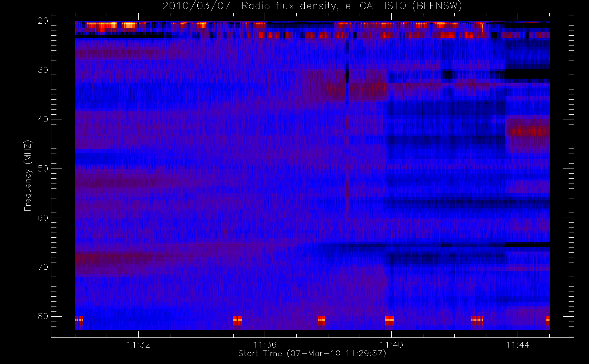Click the 11:44 time tick label

point(518,345)
